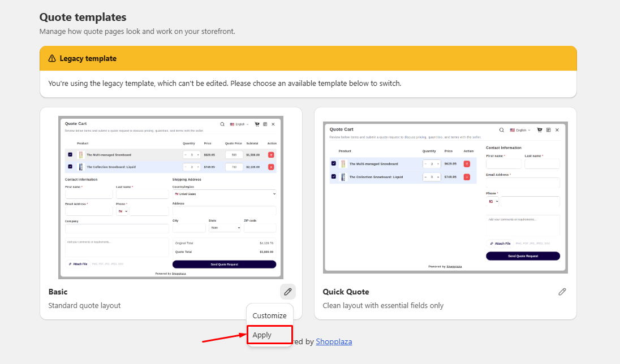This screenshot has width=620, height=364.
Task: Toggle Collection Snowboard: Liquid checkbox in Basic preview
Action: tap(70, 167)
